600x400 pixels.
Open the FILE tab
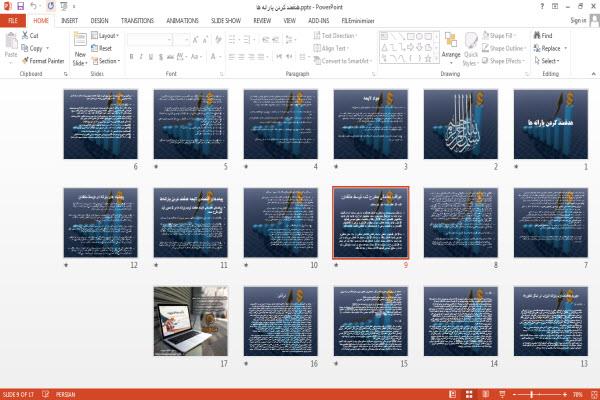click(x=13, y=21)
